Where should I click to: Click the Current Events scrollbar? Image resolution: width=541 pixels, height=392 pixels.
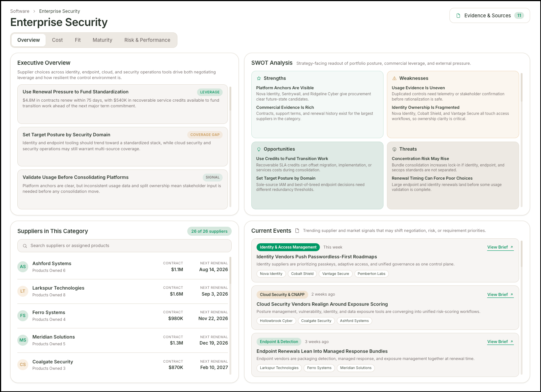(522, 254)
